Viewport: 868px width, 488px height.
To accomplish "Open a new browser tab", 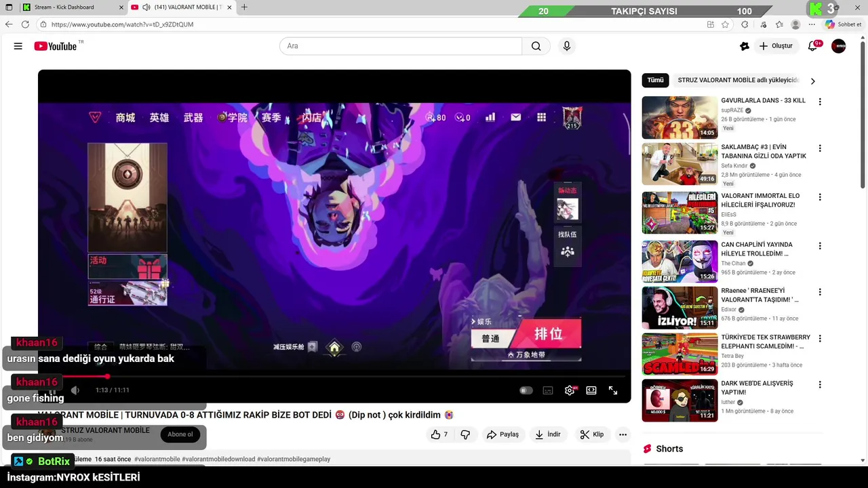I will [244, 7].
